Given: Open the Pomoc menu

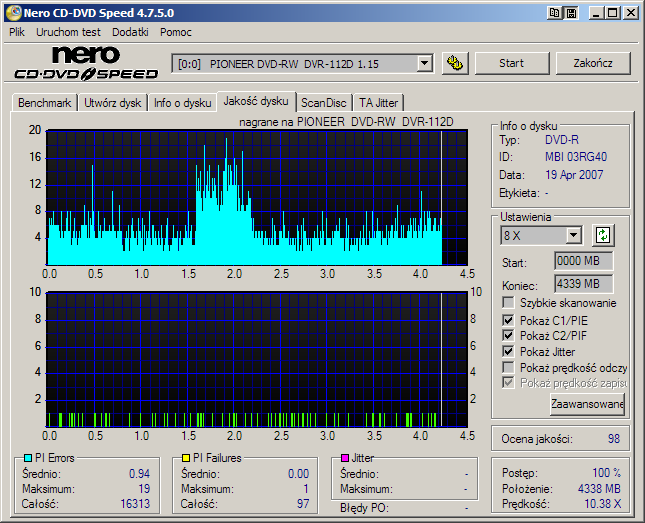Looking at the screenshot, I should tap(176, 32).
